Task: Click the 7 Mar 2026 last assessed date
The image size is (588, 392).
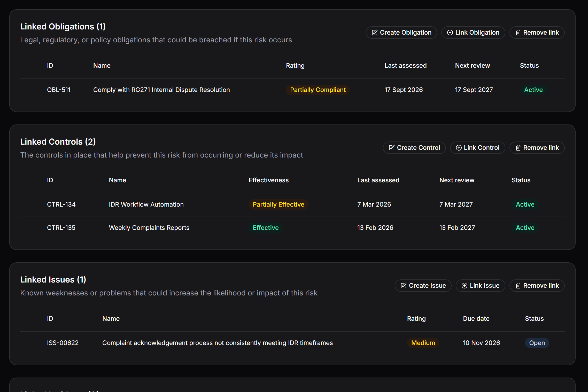Action: 374,205
